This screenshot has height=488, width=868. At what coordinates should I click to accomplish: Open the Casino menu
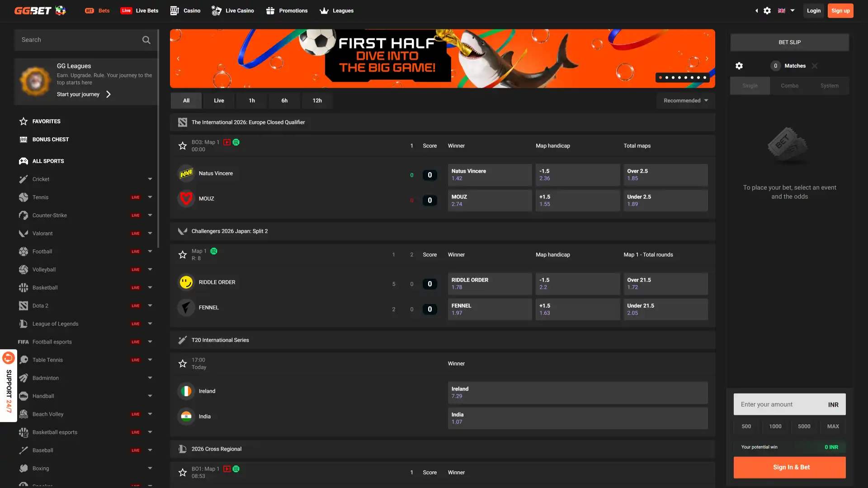coord(185,10)
